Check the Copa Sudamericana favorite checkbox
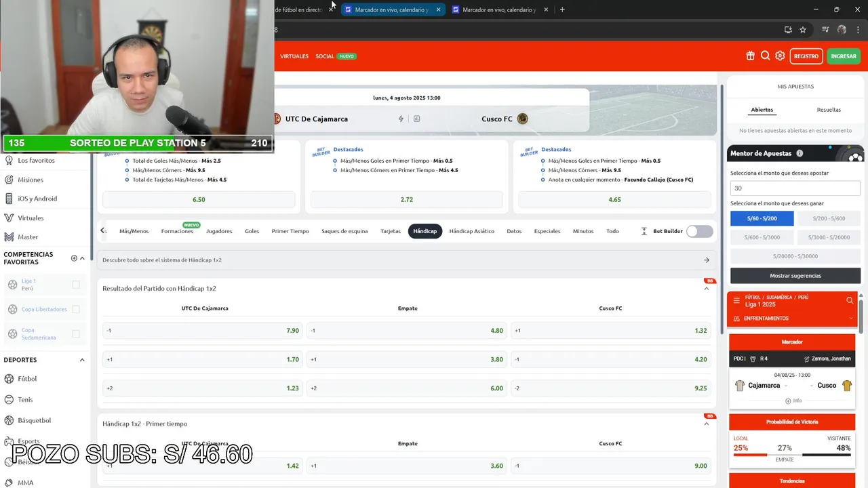Image resolution: width=868 pixels, height=488 pixels. point(76,333)
